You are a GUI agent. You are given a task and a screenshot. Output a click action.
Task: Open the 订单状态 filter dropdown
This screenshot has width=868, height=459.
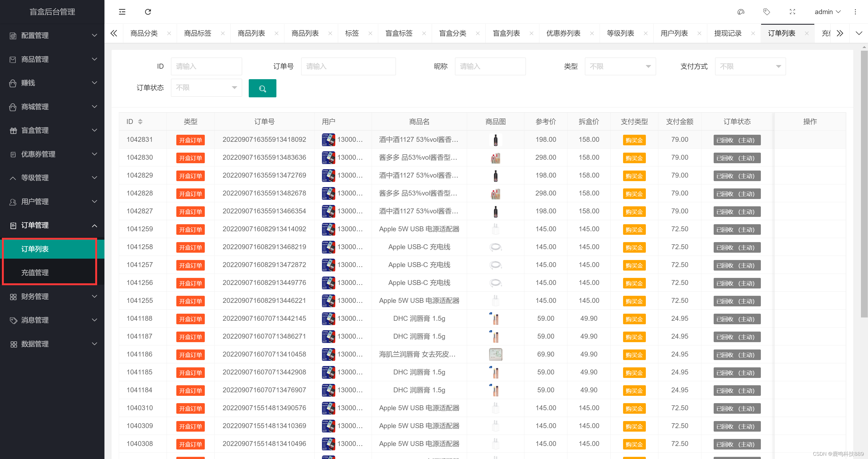coord(206,88)
